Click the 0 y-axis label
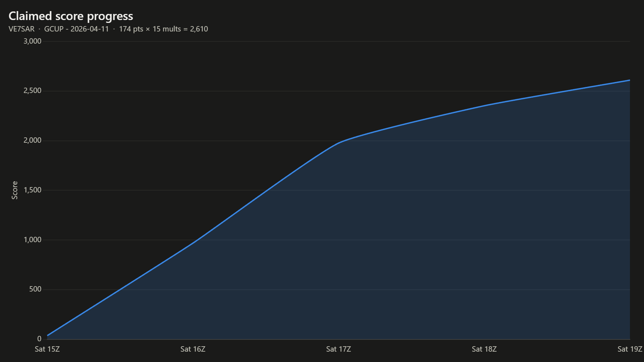The height and width of the screenshot is (362, 644). (39, 339)
